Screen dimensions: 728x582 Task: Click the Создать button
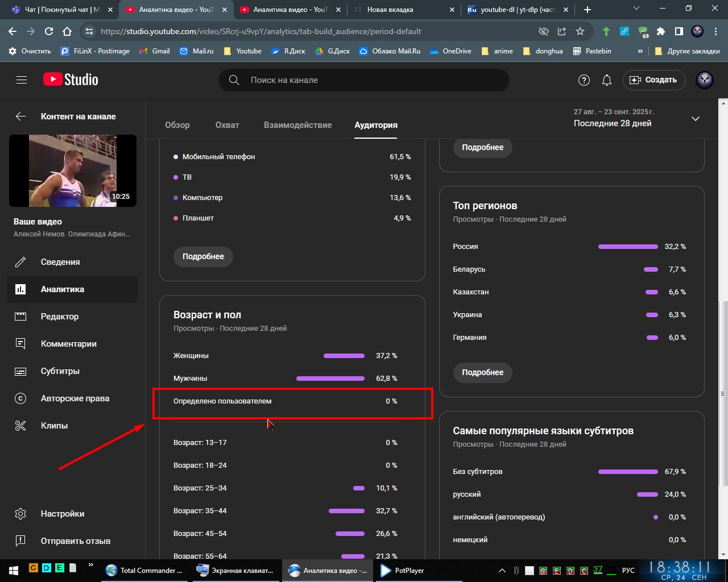[654, 80]
